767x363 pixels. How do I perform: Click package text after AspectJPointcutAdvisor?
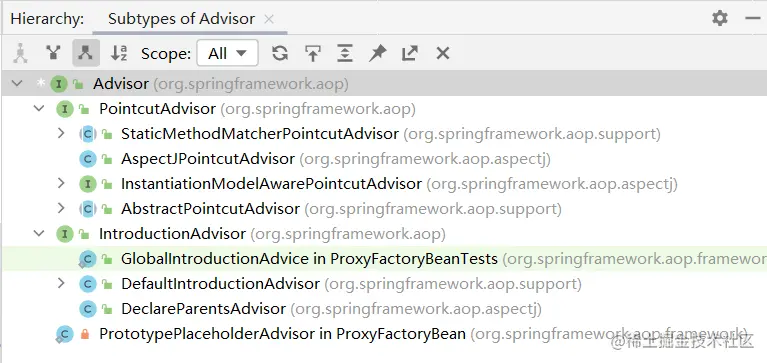425,159
